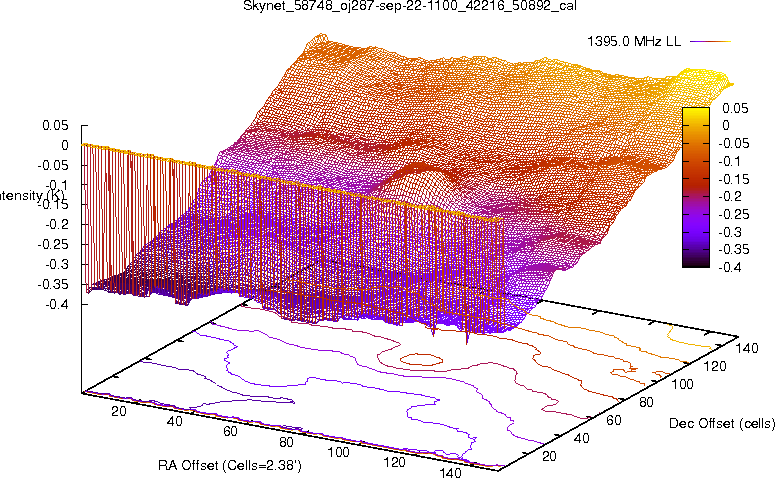This screenshot has height=478, width=775.
Task: Click the intensity axis tick -0.25
Action: pyautogui.click(x=53, y=244)
